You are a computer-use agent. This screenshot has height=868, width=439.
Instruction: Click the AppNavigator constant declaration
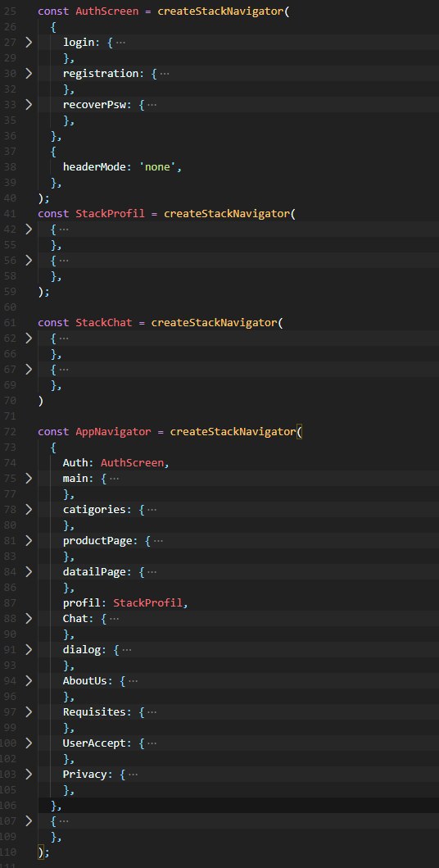pos(113,431)
